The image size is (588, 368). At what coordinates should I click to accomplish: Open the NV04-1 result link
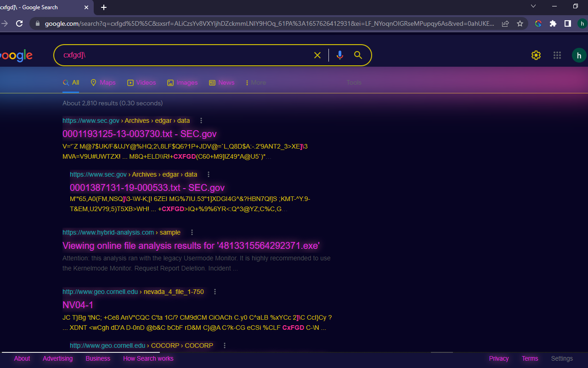[x=78, y=305]
